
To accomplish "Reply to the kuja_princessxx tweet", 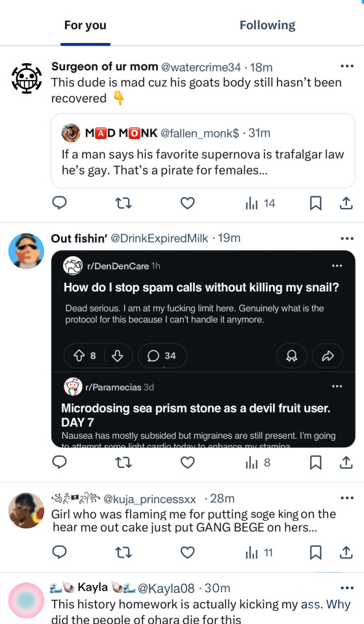I will (x=59, y=552).
